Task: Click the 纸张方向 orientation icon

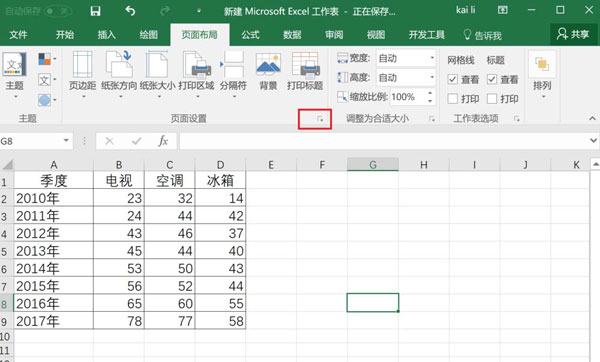Action: coord(119,73)
